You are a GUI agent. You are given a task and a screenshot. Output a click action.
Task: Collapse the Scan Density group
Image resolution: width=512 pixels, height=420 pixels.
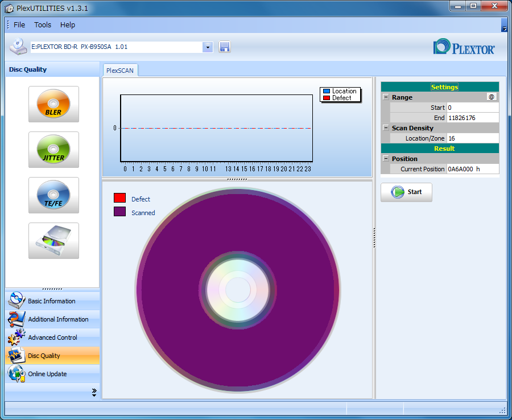tap(386, 127)
